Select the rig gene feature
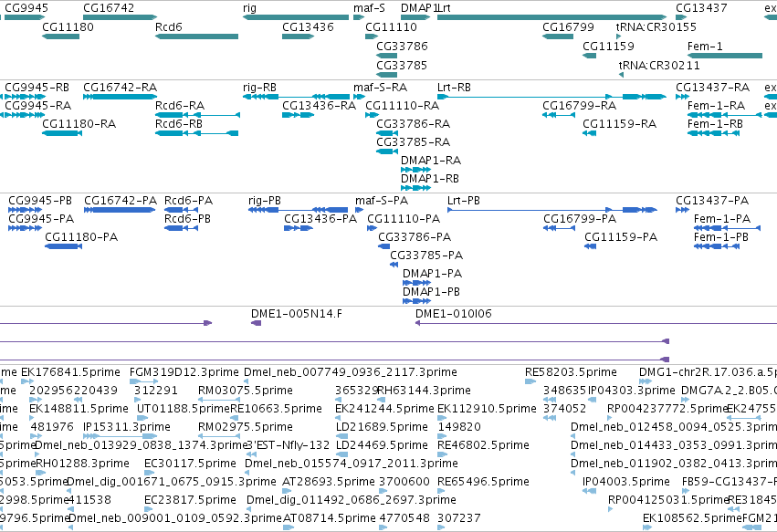Image resolution: width=777 pixels, height=532 pixels. (296, 17)
